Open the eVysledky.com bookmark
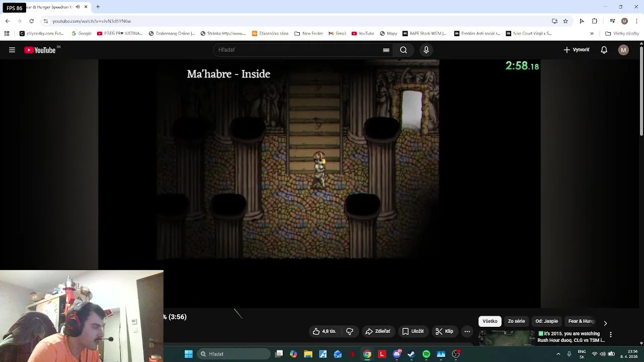This screenshot has height=362, width=644. [x=42, y=34]
